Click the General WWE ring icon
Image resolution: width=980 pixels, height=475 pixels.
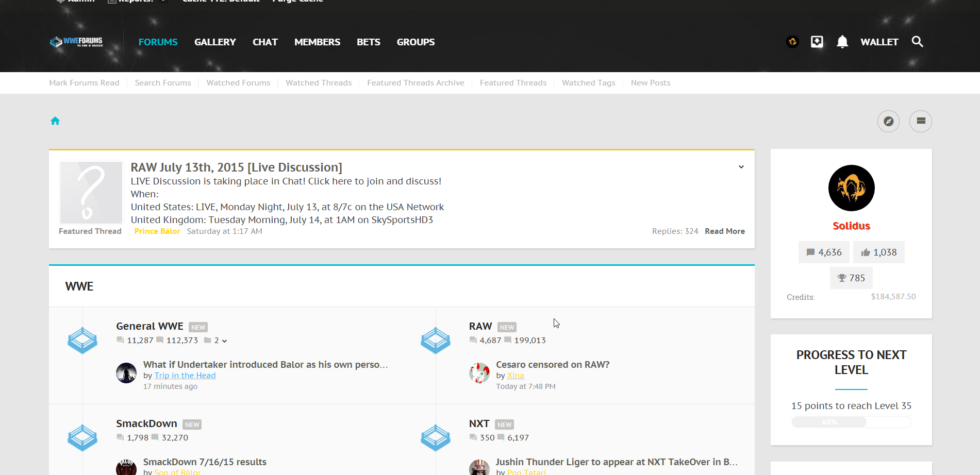(x=82, y=341)
